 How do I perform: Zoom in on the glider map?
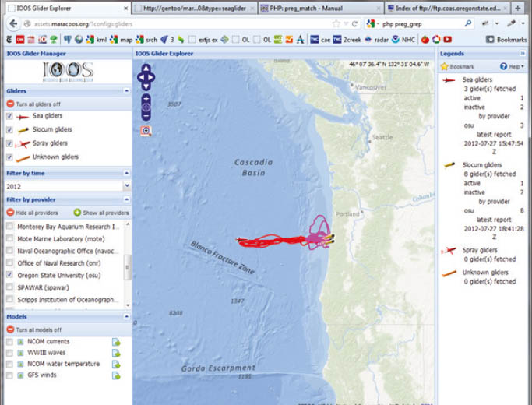[146, 99]
